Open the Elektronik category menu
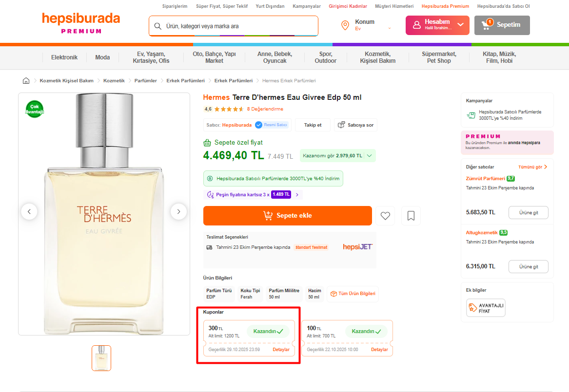Image resolution: width=569 pixels, height=392 pixels. pos(64,57)
